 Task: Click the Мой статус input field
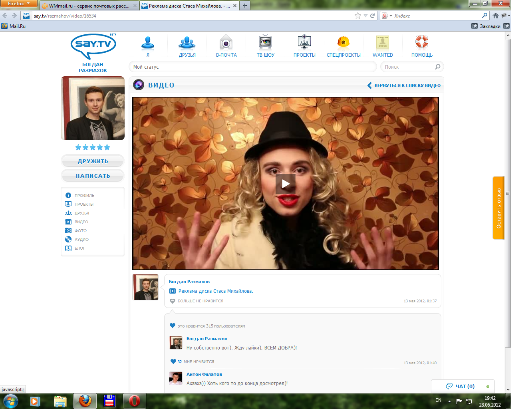pos(252,67)
